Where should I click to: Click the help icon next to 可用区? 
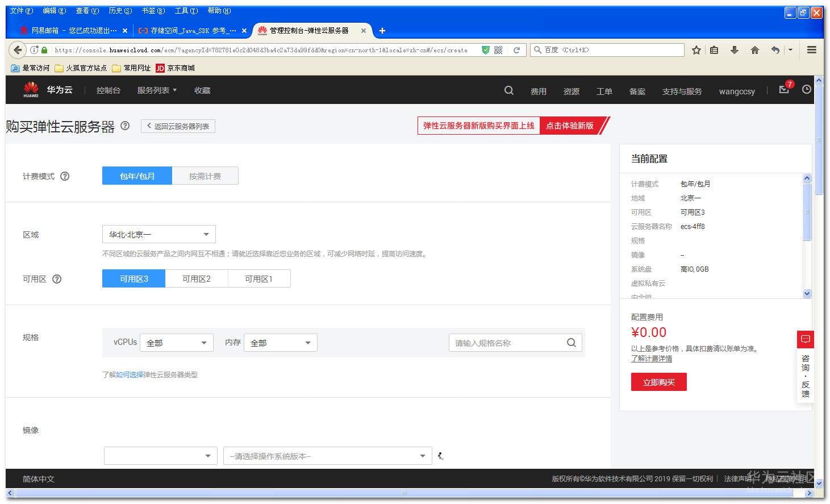point(57,279)
